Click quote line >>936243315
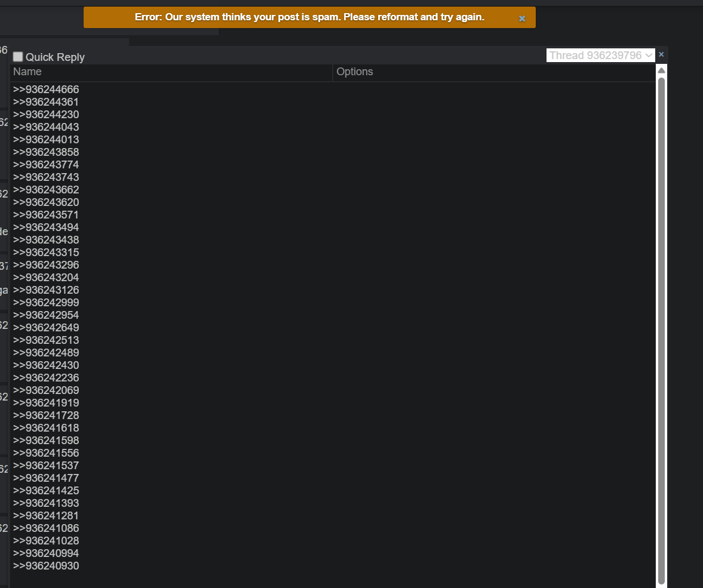This screenshot has height=588, width=703. [x=46, y=253]
